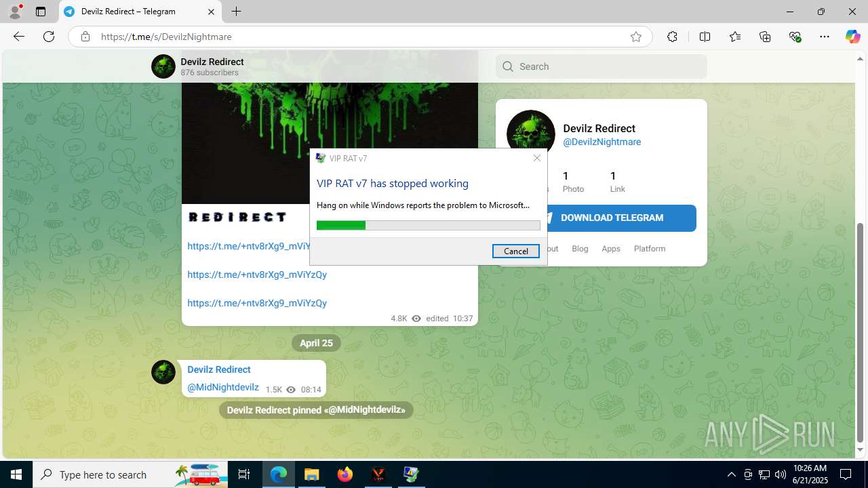Show hidden system tray icons chevron
This screenshot has width=868, height=488.
click(x=731, y=474)
